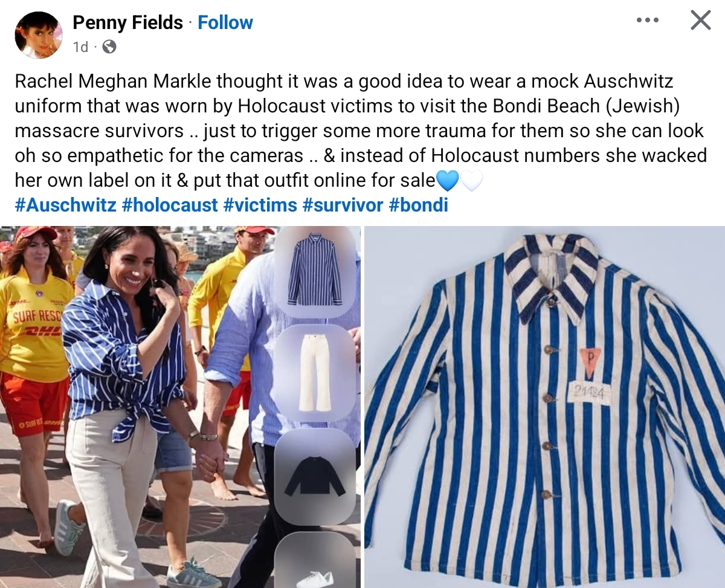Open the #survivor hashtag

(343, 205)
